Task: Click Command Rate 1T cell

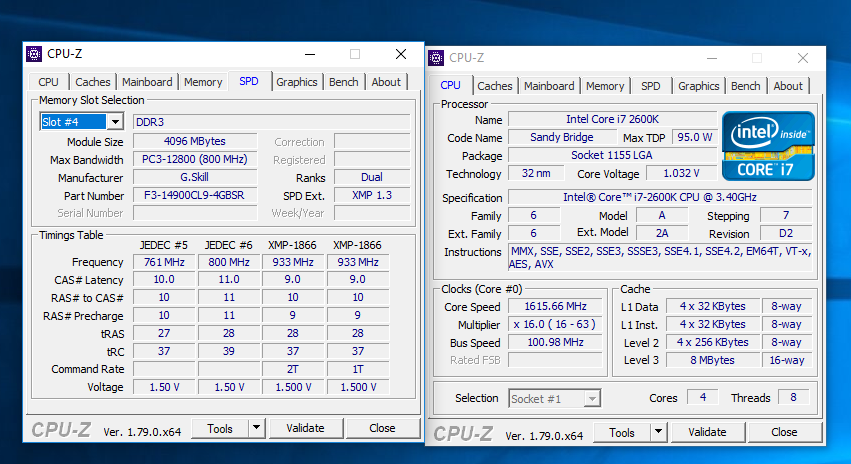Action: coord(358,369)
